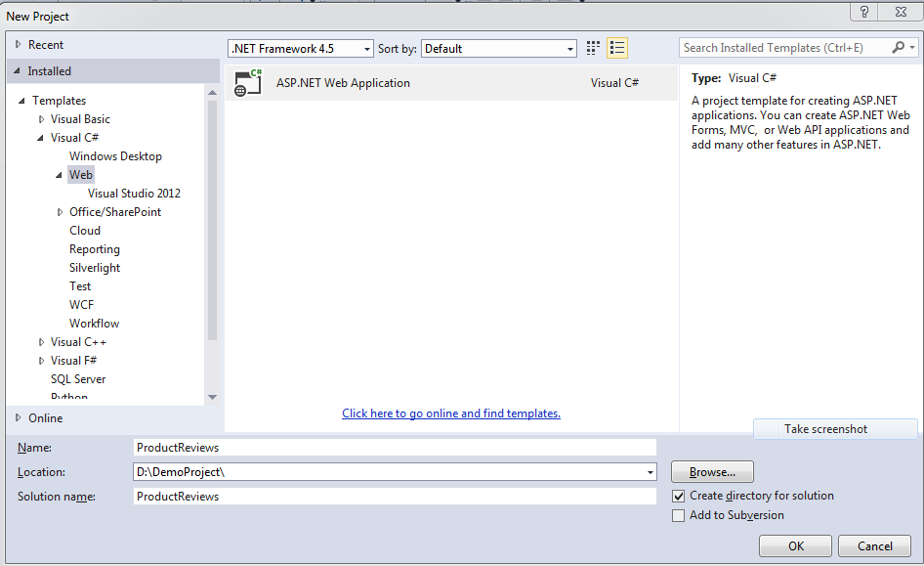
Task: Click the Browse... button
Action: tap(712, 471)
